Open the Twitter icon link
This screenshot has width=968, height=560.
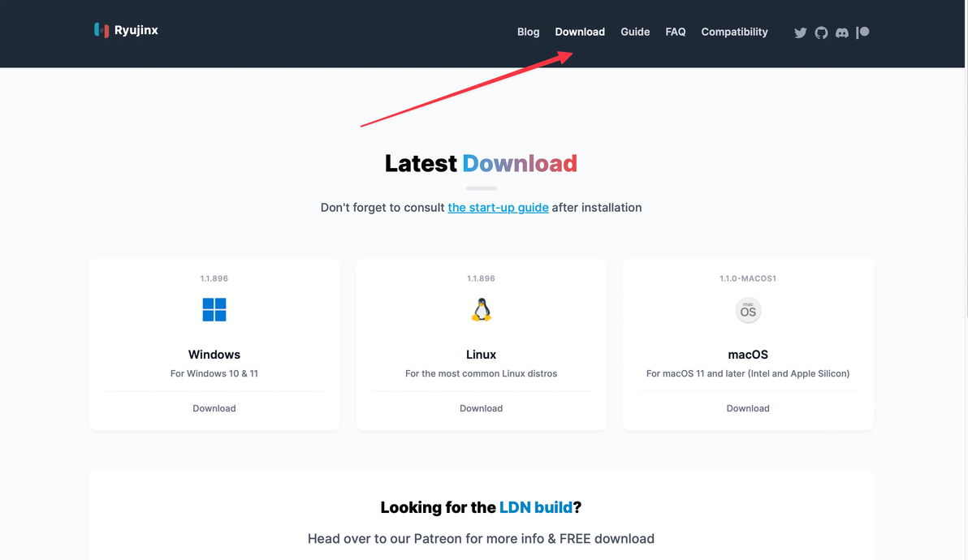pos(800,32)
